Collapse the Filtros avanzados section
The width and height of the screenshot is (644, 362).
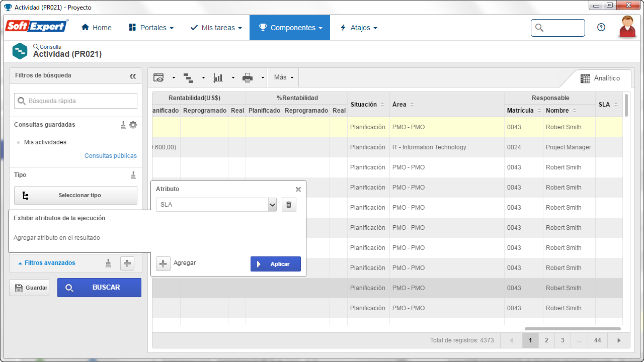[x=47, y=263]
